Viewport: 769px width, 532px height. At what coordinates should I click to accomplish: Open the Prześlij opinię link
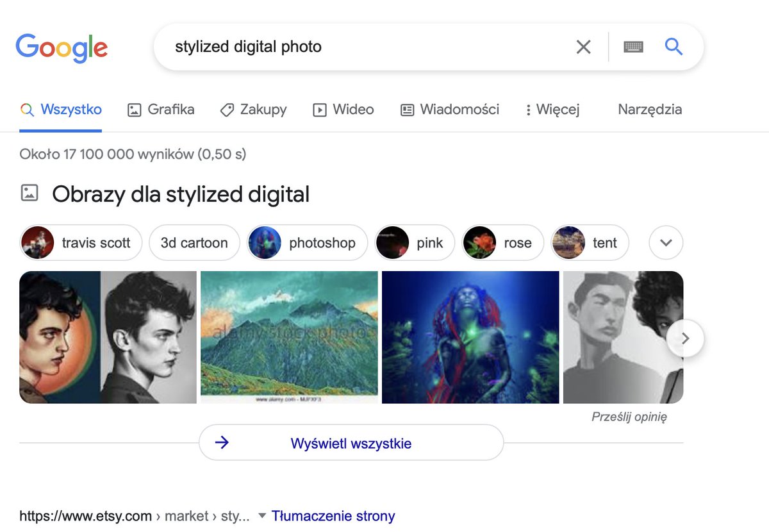[629, 417]
